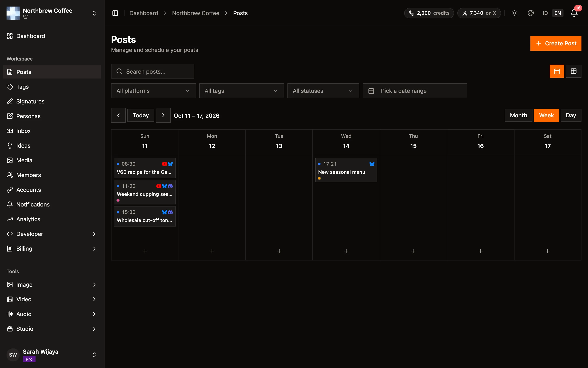
Task: Open the Inbox page
Action: [x=52, y=131]
